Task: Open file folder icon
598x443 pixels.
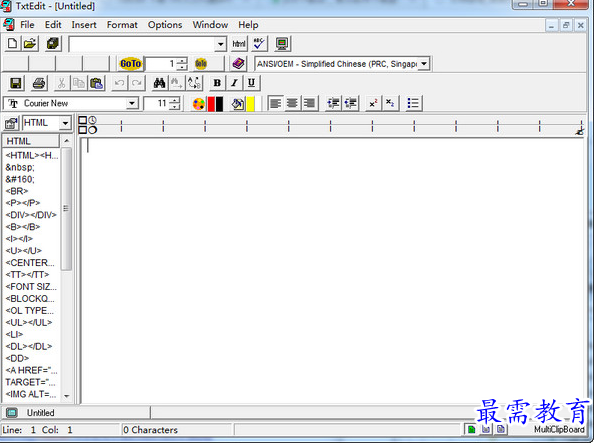Action: (30, 43)
